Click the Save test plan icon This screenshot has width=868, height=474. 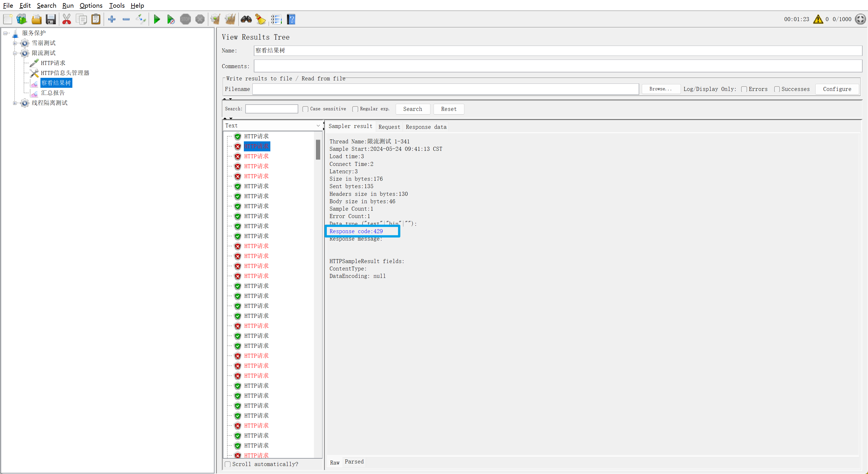(51, 19)
